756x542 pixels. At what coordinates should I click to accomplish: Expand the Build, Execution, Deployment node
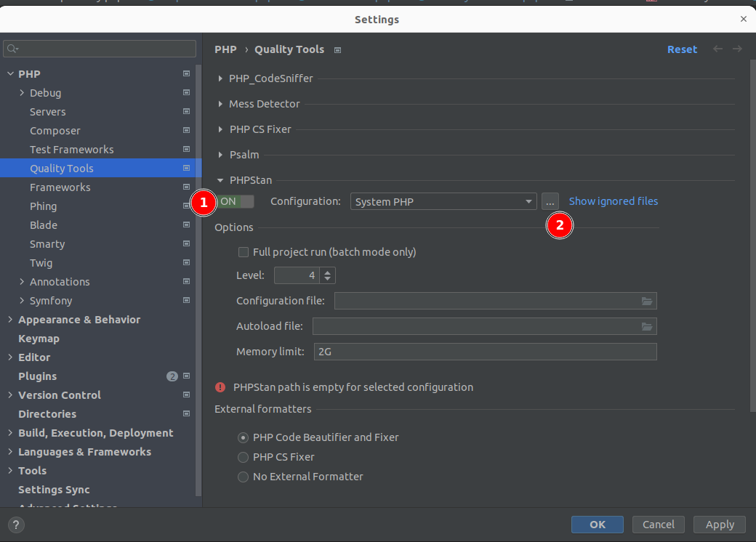tap(10, 432)
